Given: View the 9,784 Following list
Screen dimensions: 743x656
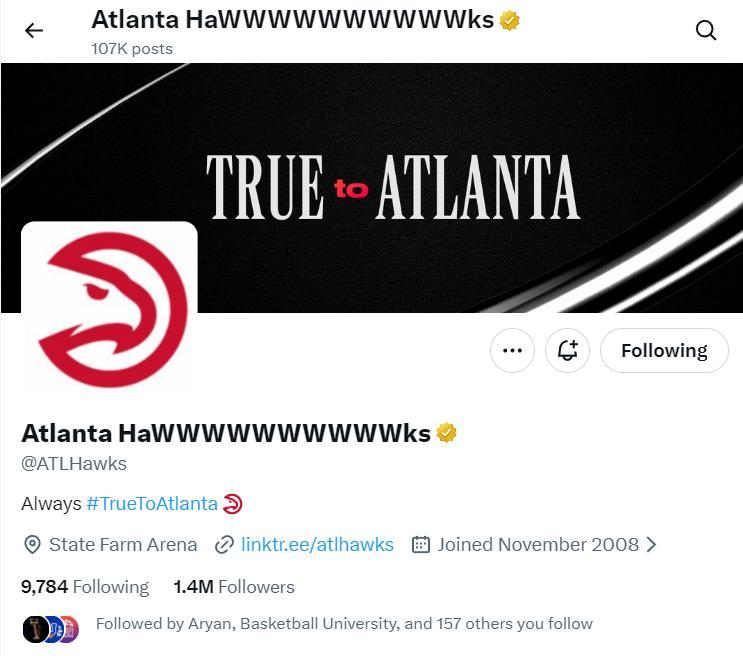Looking at the screenshot, I should (x=85, y=587).
